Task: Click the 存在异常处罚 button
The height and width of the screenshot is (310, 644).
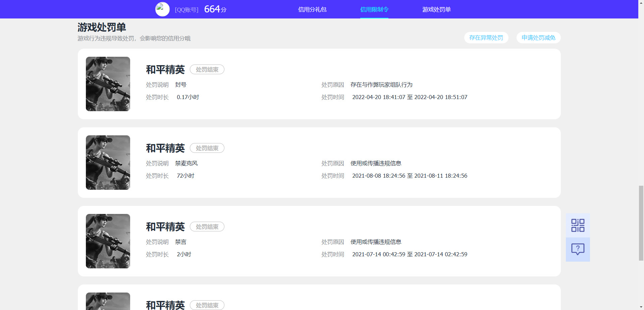Action: point(486,38)
